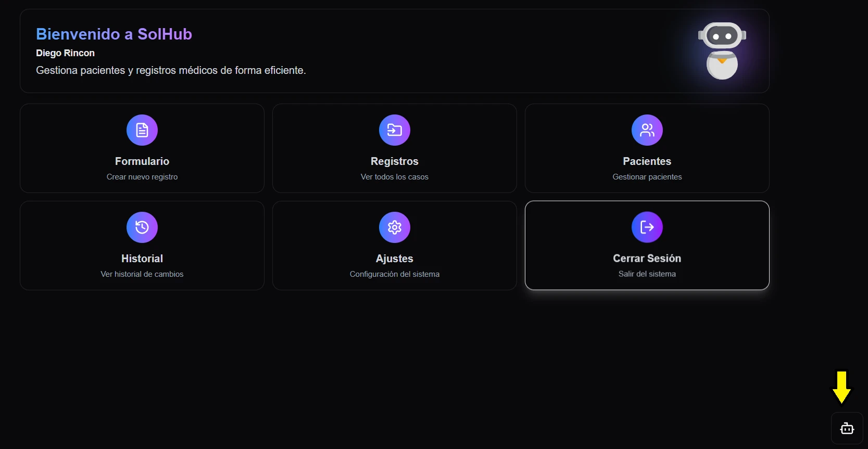This screenshot has width=868, height=449.
Task: Click the "Crear nuevo registro" text
Action: (142, 177)
